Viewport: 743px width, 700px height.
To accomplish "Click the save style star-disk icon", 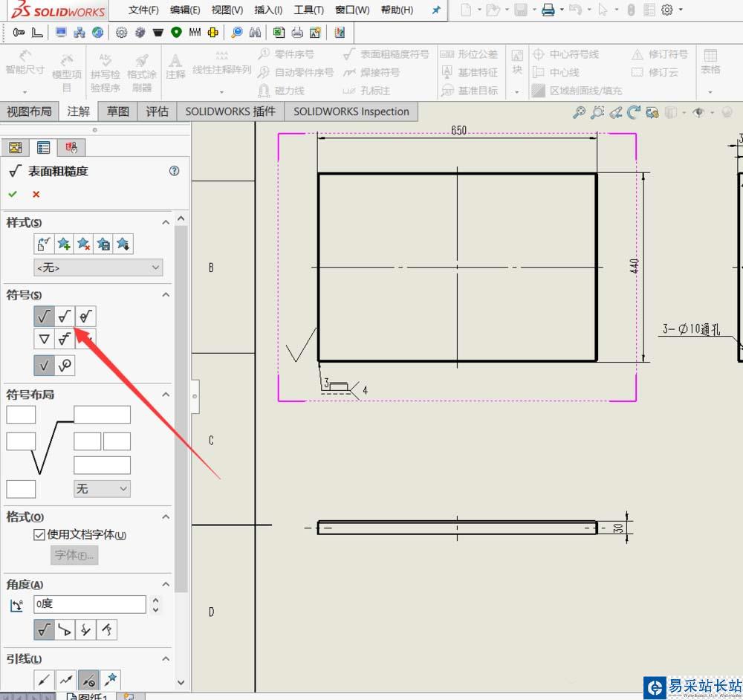I will [103, 244].
